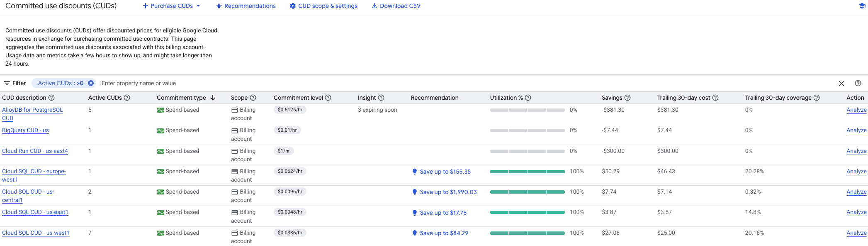The image size is (868, 246).
Task: Open Cloud SQL CUD - us-east1 link
Action: pos(35,212)
